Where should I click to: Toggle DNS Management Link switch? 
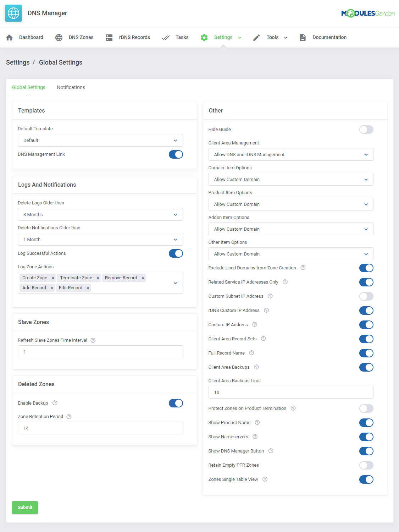pyautogui.click(x=176, y=154)
